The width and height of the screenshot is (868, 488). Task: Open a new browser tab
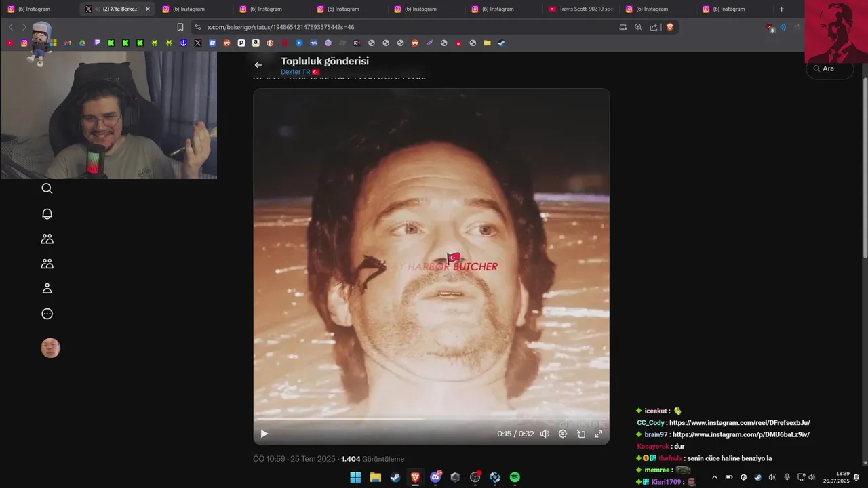pyautogui.click(x=781, y=9)
